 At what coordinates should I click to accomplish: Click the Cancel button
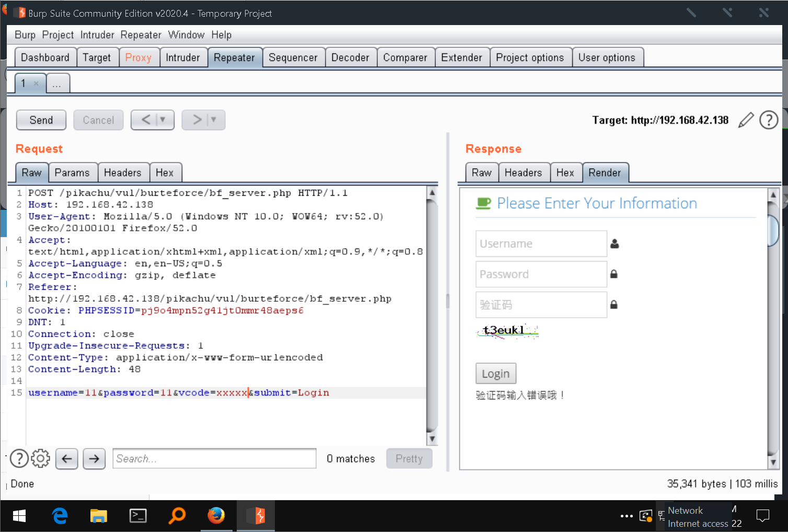coord(98,120)
